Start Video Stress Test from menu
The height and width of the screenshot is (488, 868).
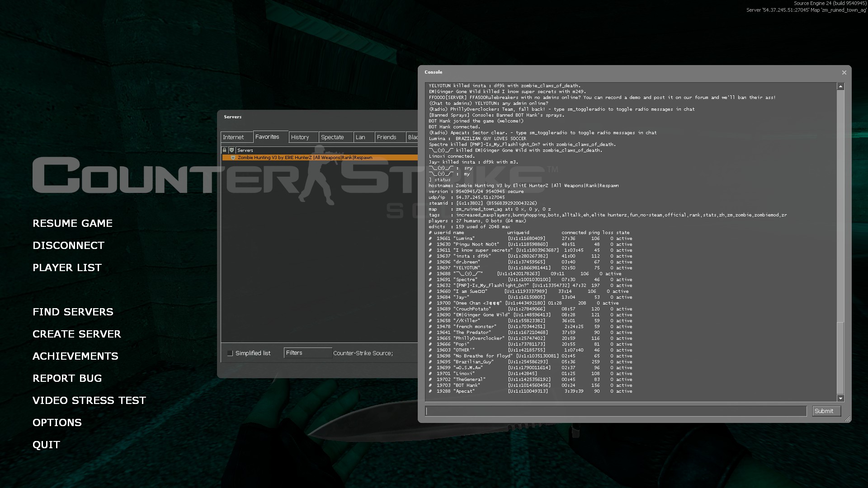90,400
